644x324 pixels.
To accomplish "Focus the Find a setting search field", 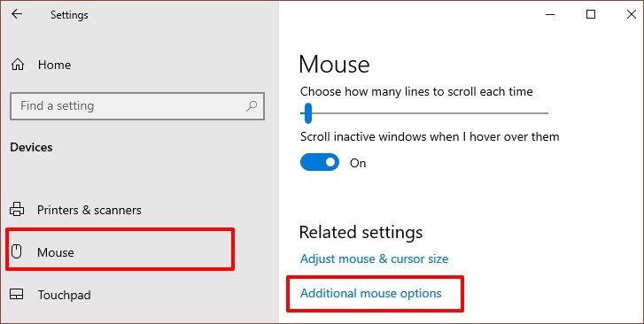I will (x=137, y=106).
